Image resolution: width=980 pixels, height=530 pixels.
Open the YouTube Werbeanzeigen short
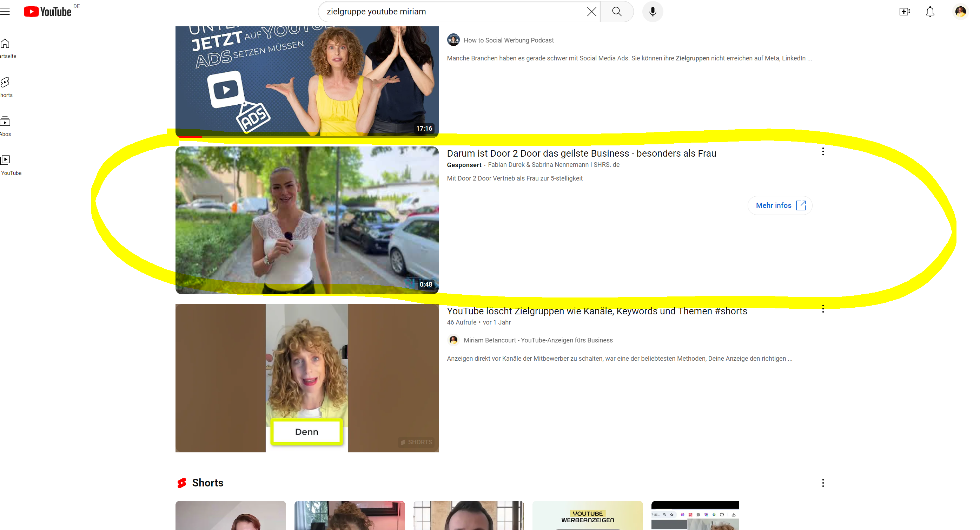click(587, 516)
